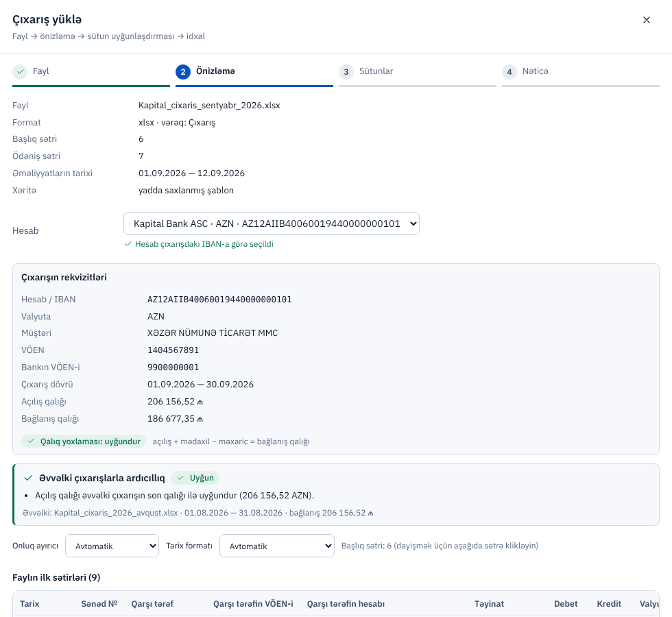Click the step number 3 badge
The width and height of the screenshot is (672, 617).
(346, 71)
